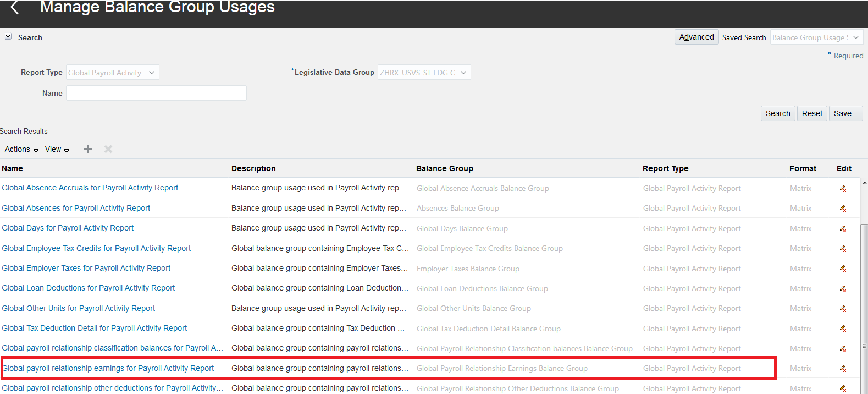Edit Global Absence Accruals row
The height and width of the screenshot is (394, 868).
[x=843, y=189]
